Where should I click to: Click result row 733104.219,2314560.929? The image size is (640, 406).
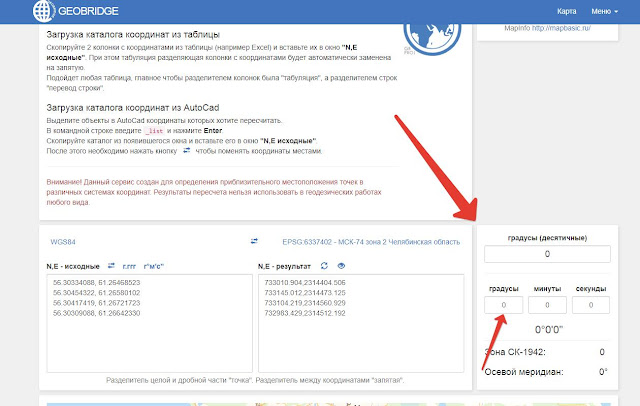pyautogui.click(x=305, y=303)
